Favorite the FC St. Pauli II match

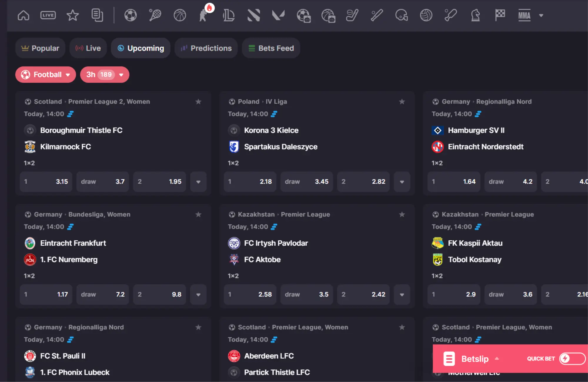point(198,327)
